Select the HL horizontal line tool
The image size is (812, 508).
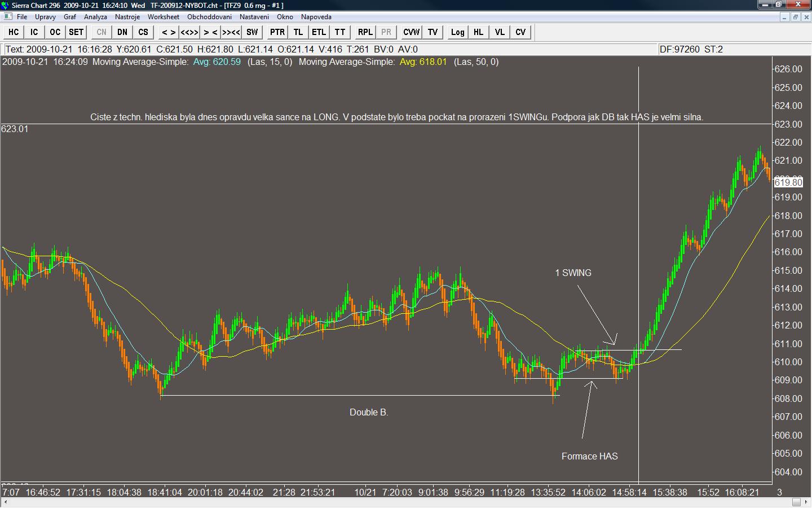[x=479, y=32]
